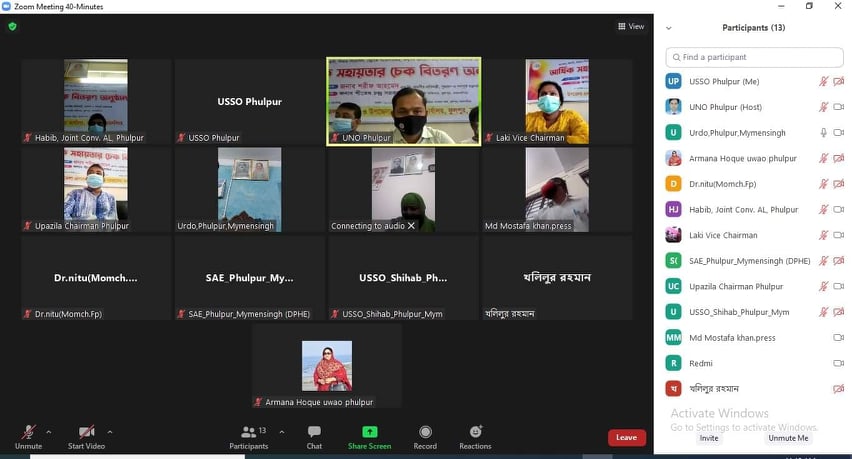The image size is (852, 459).
Task: Click the Participants icon in toolbar
Action: (x=248, y=433)
